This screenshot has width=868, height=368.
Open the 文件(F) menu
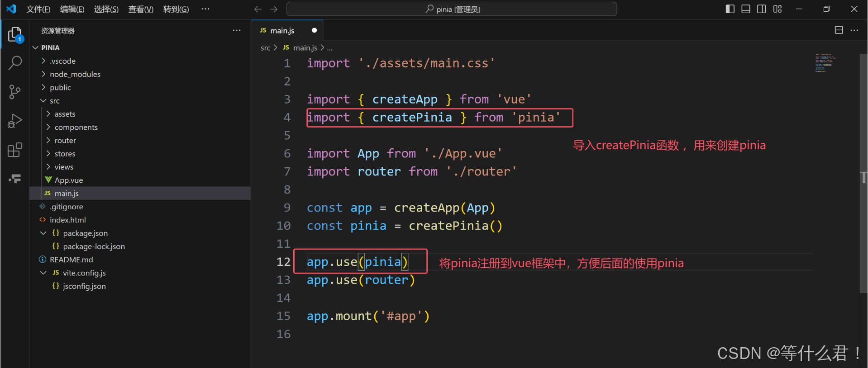(x=38, y=9)
